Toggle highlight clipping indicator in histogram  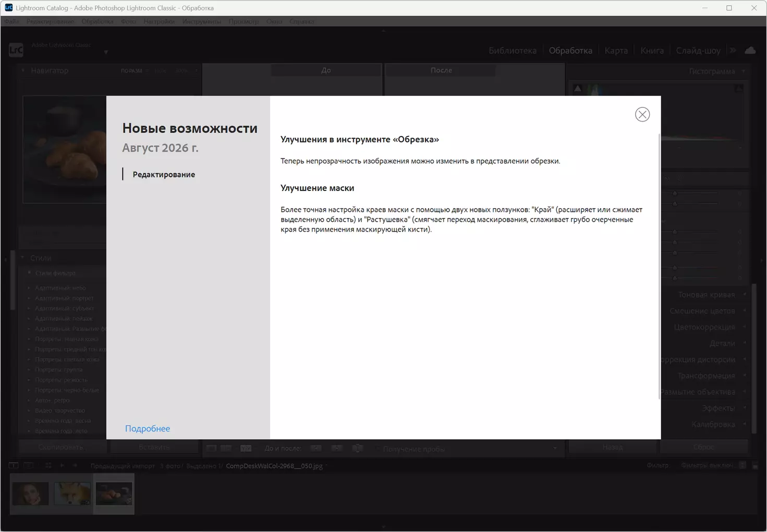click(739, 89)
